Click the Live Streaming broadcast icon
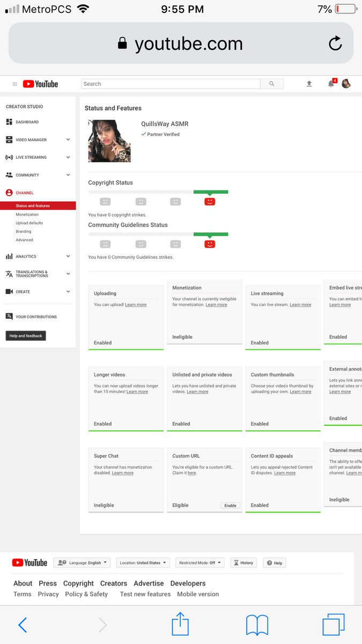This screenshot has width=362, height=644. pos(9,157)
